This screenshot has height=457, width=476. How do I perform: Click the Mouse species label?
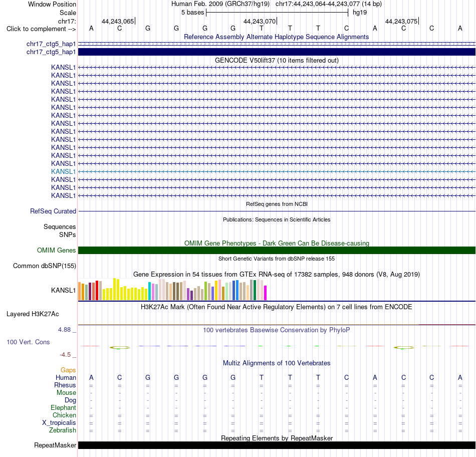coord(66,393)
